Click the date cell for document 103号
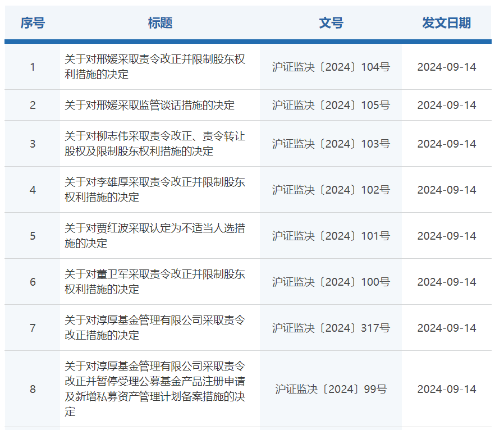This screenshot has height=430, width=504. point(446,144)
